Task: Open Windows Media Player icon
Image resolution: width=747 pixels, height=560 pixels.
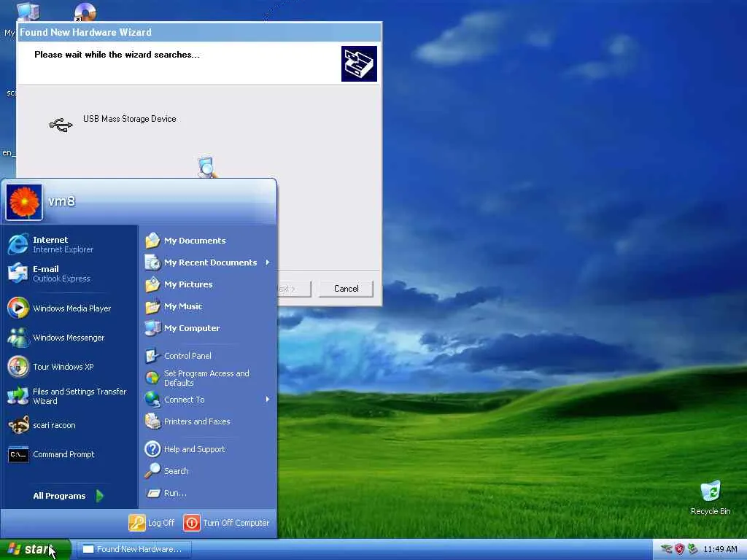Action: click(18, 308)
